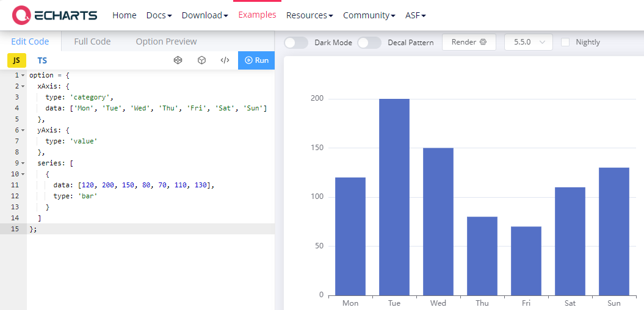Open the Option Preview tab

point(166,41)
